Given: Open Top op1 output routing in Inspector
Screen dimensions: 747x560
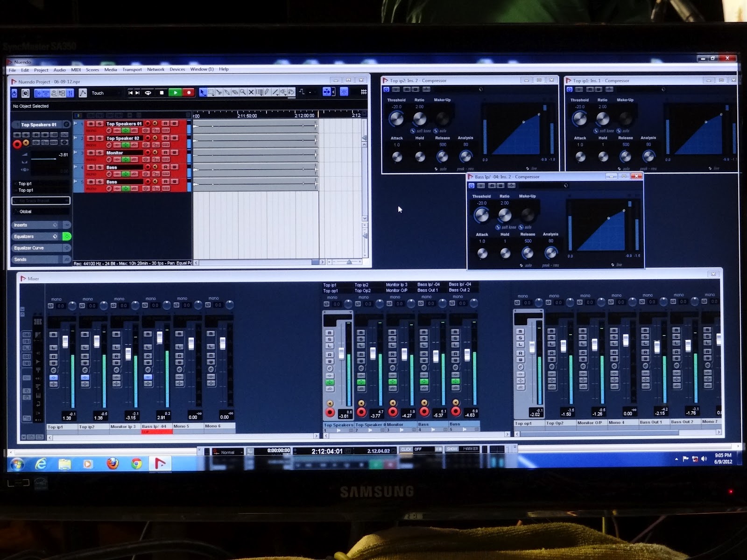Looking at the screenshot, I should pos(41,190).
